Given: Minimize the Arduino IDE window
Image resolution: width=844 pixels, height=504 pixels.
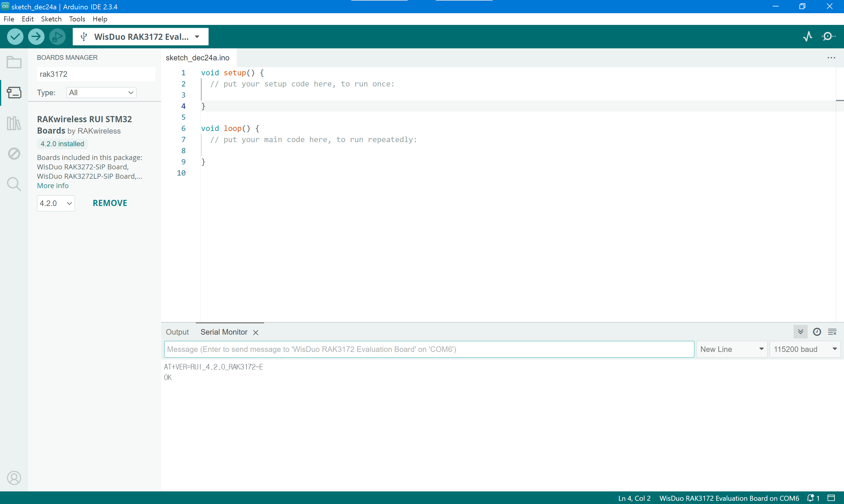Looking at the screenshot, I should 775,6.
